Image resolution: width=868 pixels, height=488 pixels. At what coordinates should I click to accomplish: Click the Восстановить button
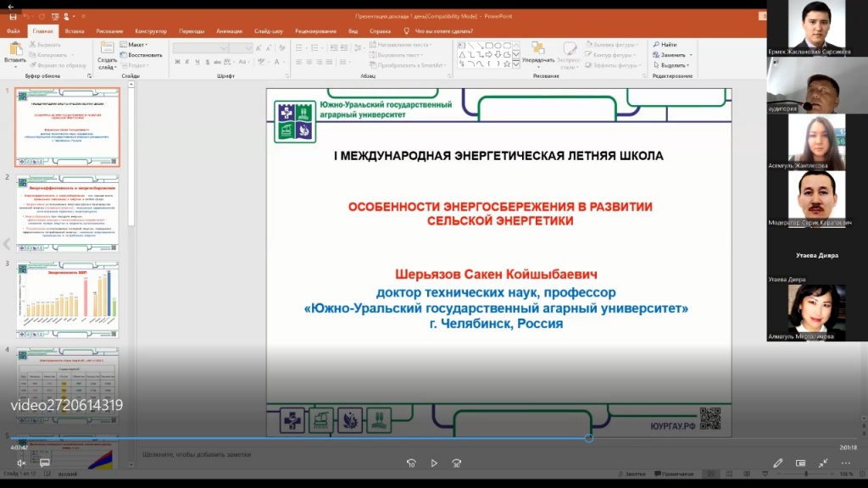(142, 55)
